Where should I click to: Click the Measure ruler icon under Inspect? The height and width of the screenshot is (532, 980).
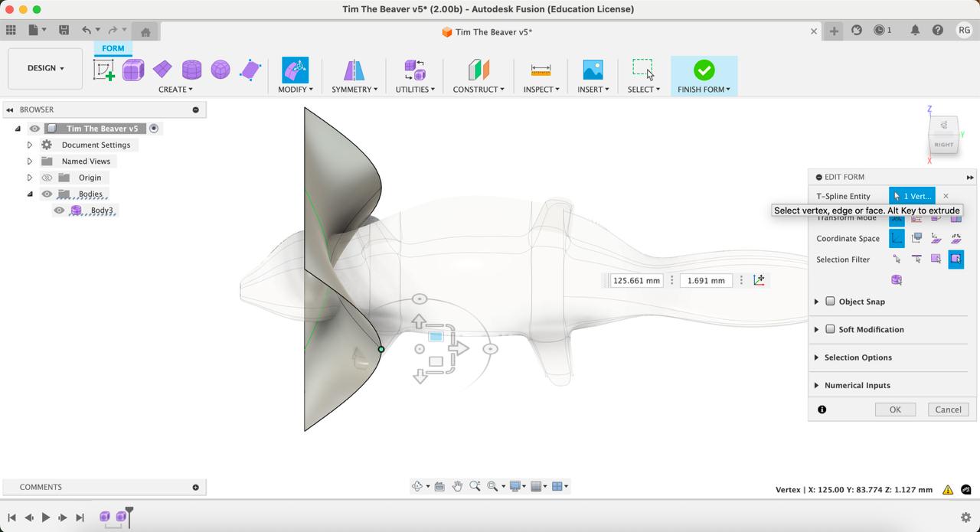(541, 70)
